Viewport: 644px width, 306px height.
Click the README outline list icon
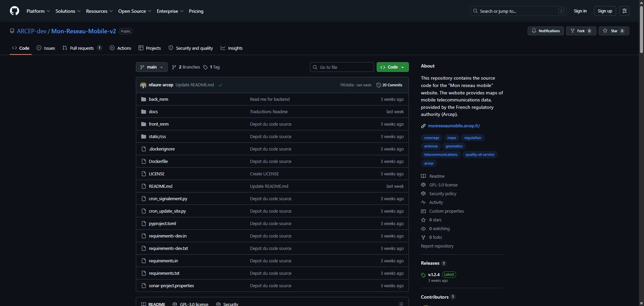coord(400,304)
